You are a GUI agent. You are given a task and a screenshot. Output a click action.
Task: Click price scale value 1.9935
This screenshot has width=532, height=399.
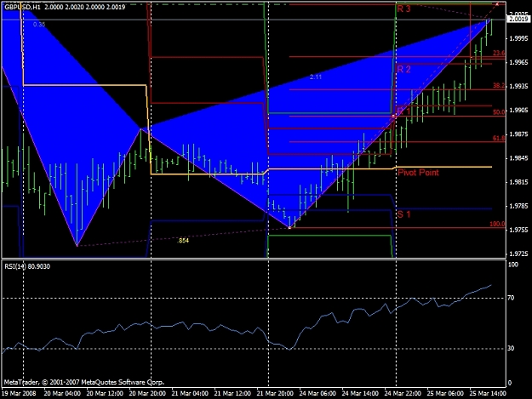coord(518,86)
